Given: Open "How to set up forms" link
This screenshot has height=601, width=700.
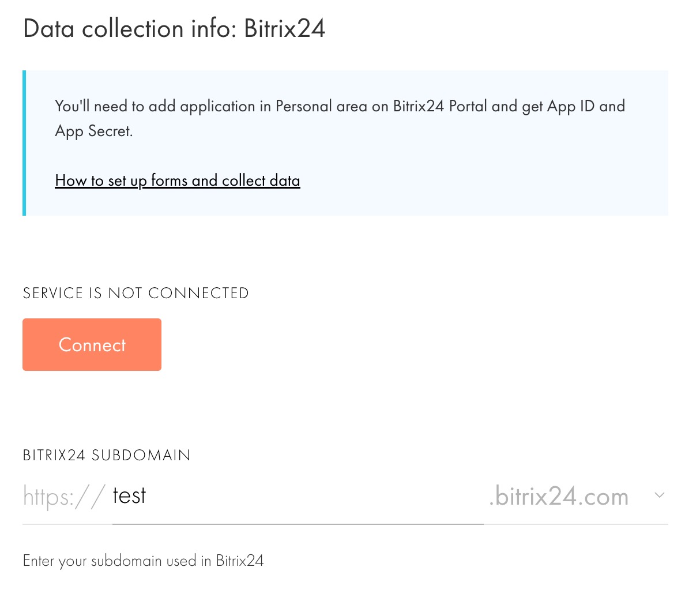Looking at the screenshot, I should click(177, 181).
